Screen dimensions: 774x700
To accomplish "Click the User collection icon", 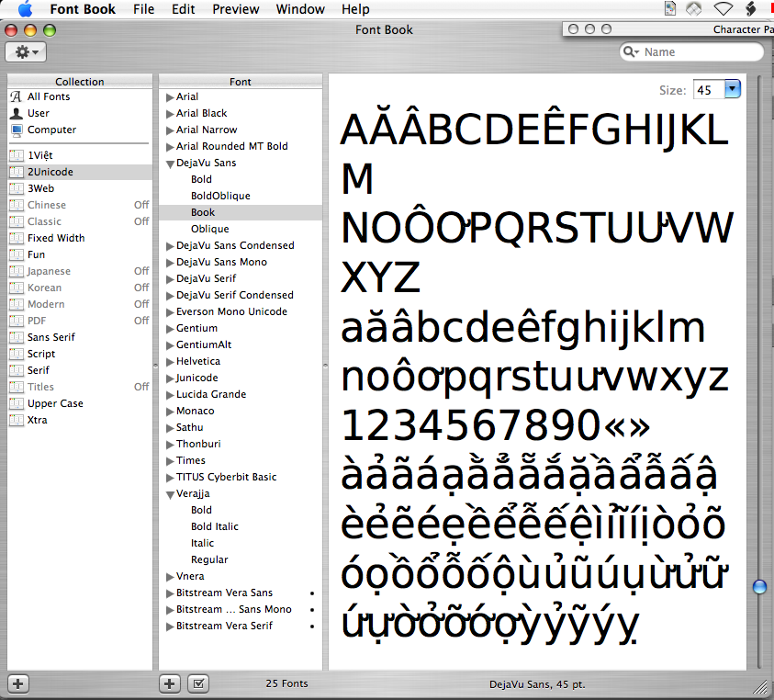I will click(x=17, y=113).
